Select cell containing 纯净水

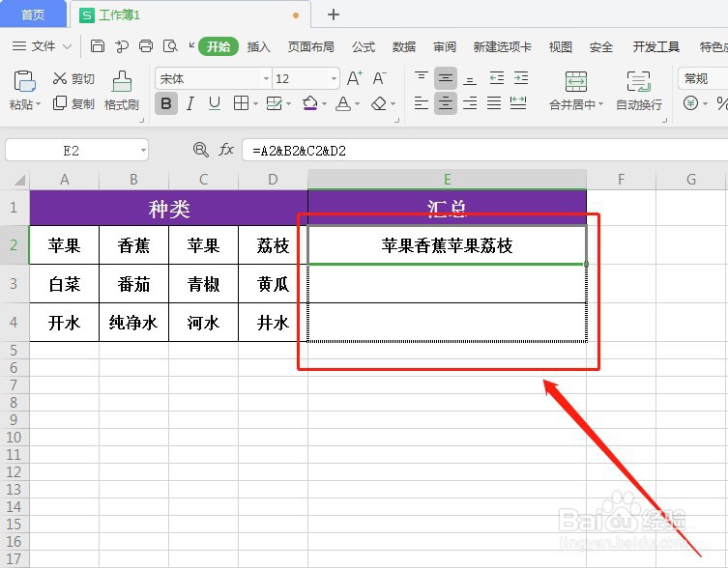(x=133, y=323)
